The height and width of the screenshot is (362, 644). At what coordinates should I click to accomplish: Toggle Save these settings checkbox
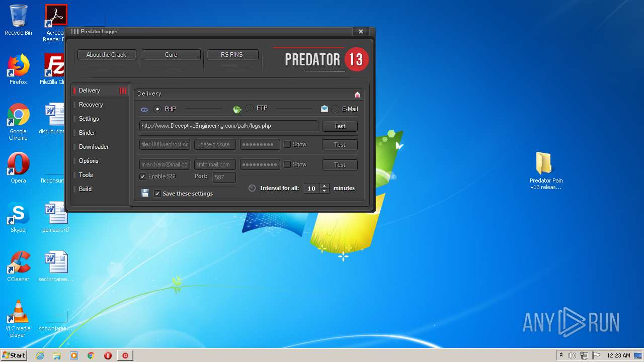pos(157,194)
